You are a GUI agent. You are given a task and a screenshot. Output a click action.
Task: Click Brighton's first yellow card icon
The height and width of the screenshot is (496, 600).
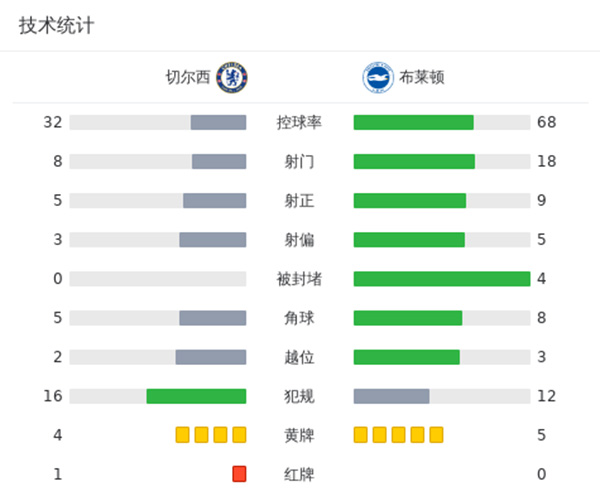click(x=361, y=434)
